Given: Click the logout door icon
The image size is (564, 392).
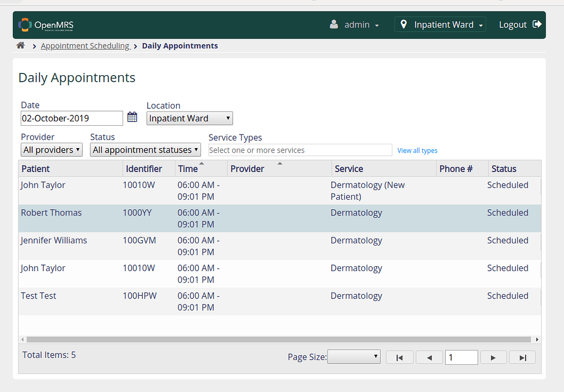Looking at the screenshot, I should pos(536,24).
